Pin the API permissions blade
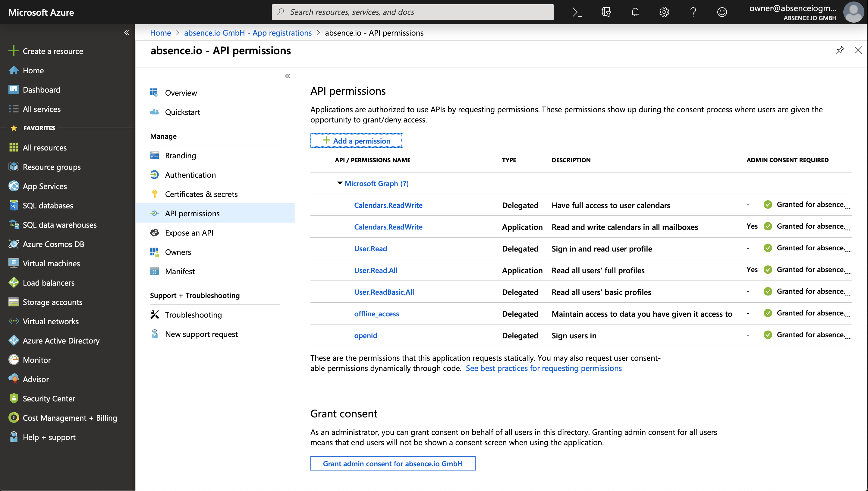 [840, 50]
